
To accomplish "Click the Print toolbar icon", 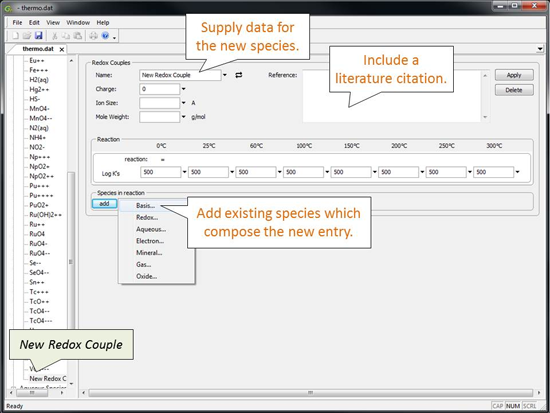I will point(93,35).
